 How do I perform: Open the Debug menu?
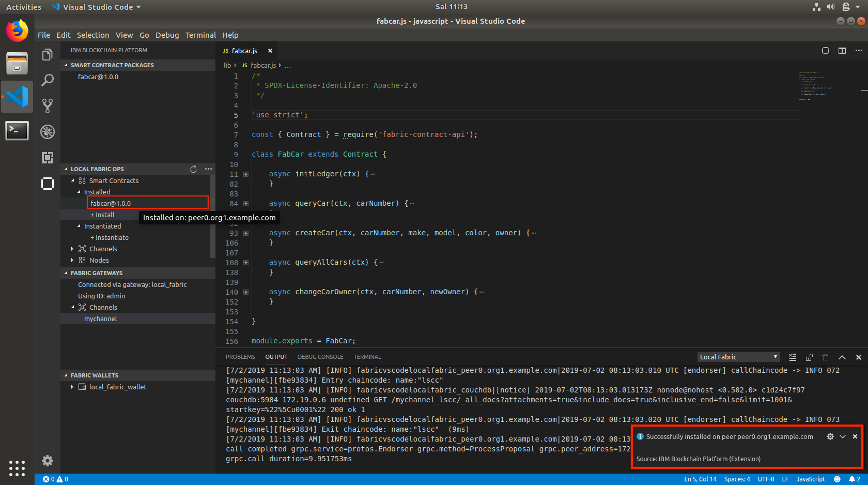(x=167, y=35)
